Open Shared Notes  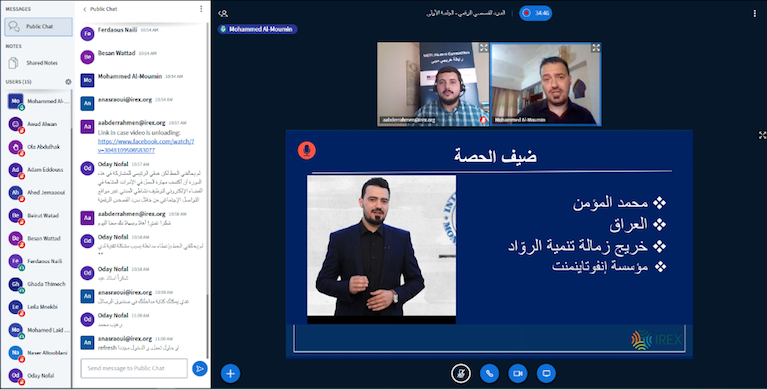coord(39,63)
